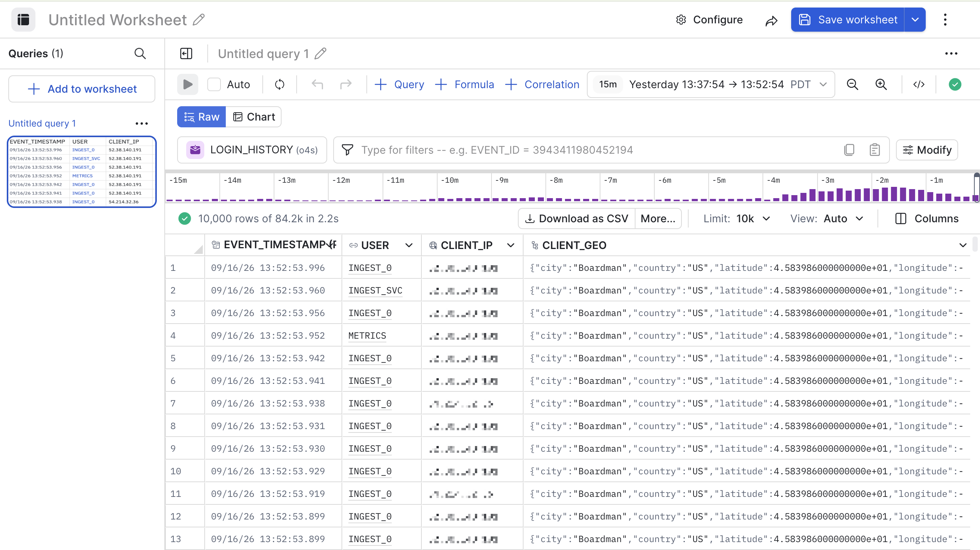This screenshot has width=980, height=550.
Task: Switch to the Chart view tab
Action: [254, 117]
